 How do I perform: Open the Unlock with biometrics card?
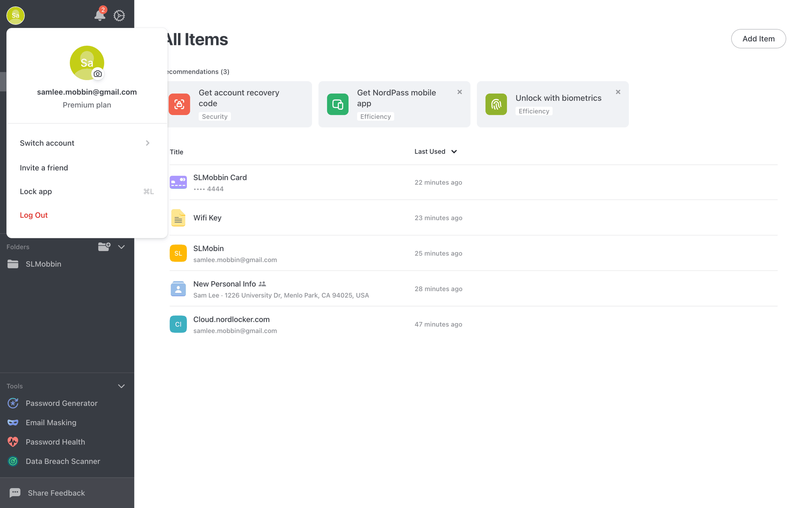pyautogui.click(x=553, y=104)
